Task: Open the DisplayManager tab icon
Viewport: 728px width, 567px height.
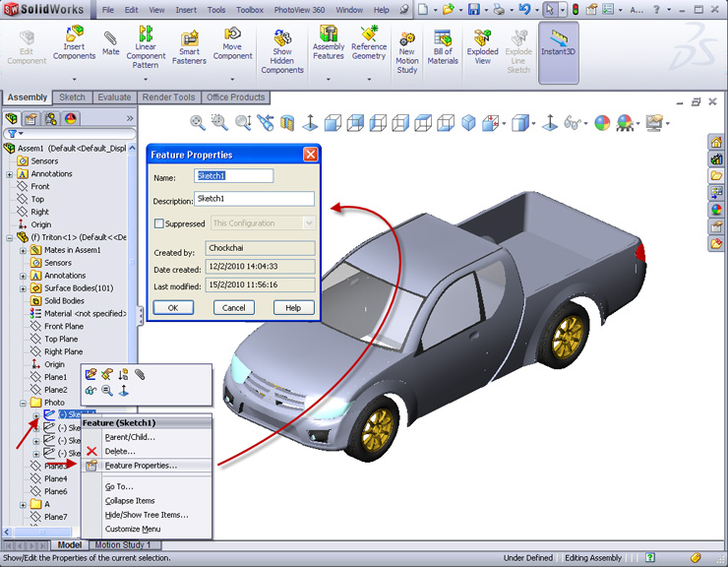Action: pos(71,119)
